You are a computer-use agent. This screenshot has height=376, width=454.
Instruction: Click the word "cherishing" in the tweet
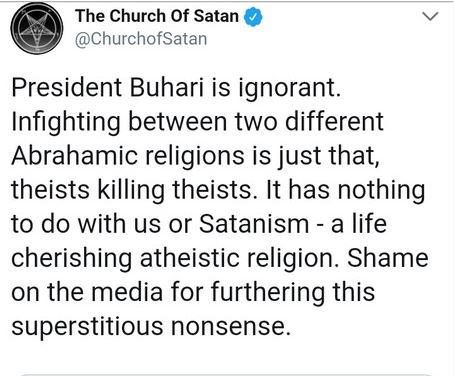72,258
